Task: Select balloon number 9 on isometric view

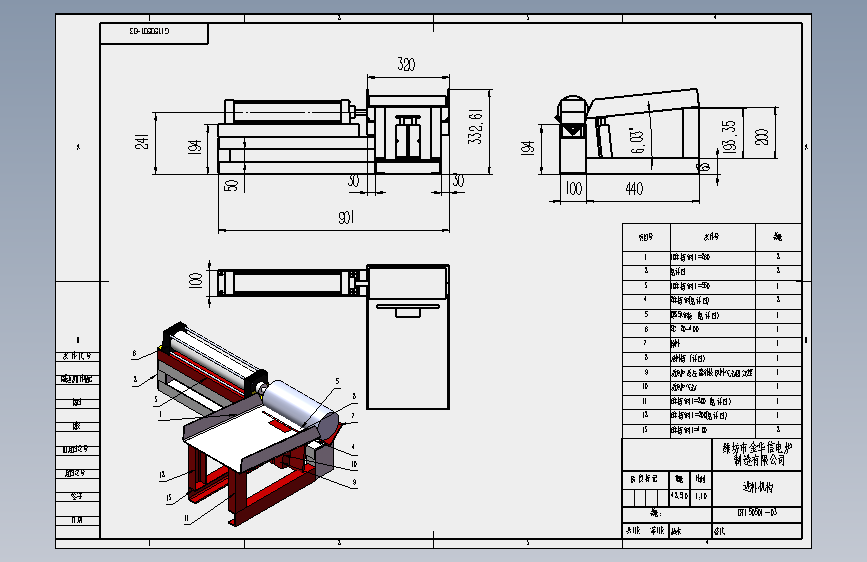Action: [354, 482]
